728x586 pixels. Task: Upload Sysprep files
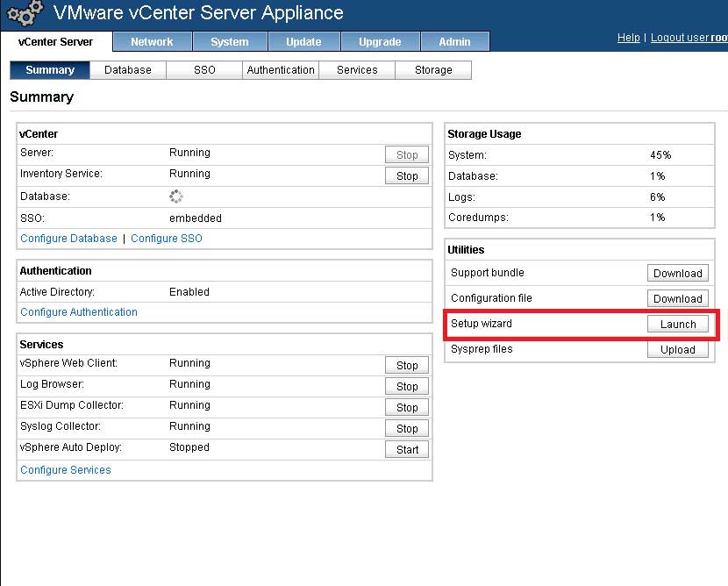coord(678,349)
